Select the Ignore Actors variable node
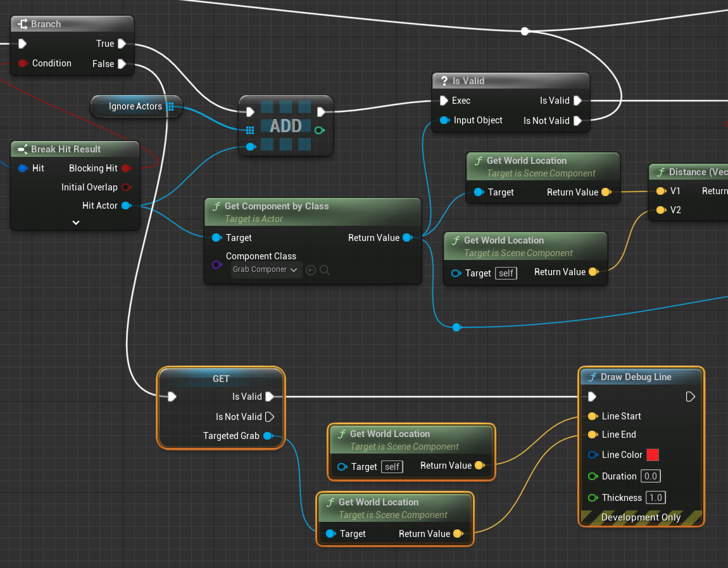Image resolution: width=728 pixels, height=568 pixels. [x=135, y=106]
